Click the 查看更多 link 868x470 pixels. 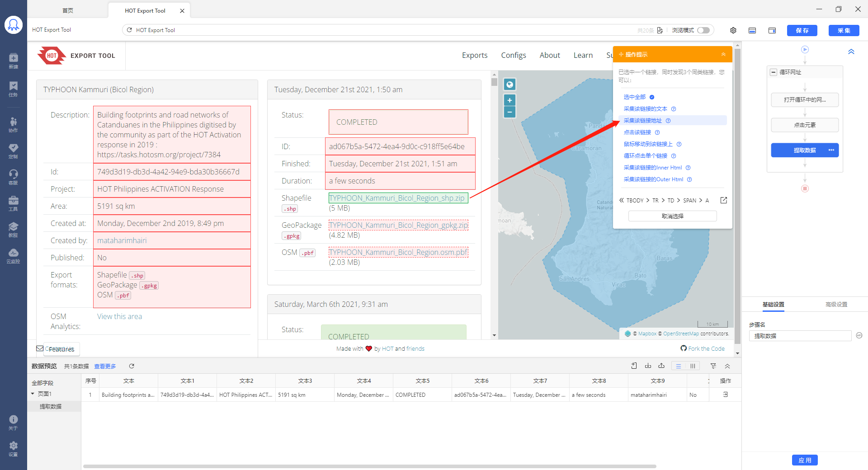coord(105,366)
